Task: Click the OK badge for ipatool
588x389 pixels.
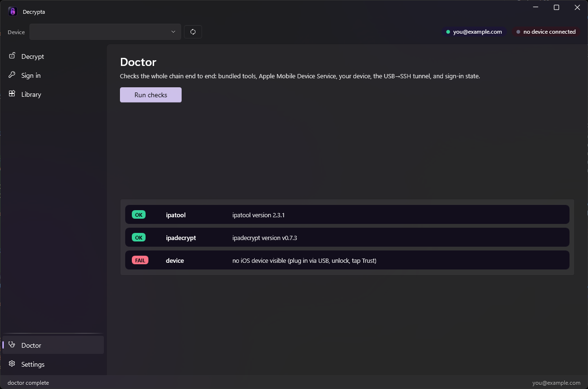Action: 138,215
